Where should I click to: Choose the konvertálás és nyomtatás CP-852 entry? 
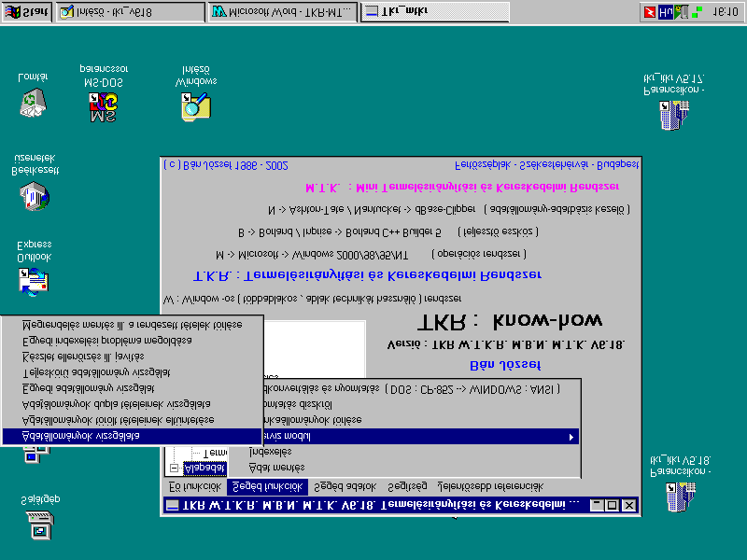[x=421, y=388]
